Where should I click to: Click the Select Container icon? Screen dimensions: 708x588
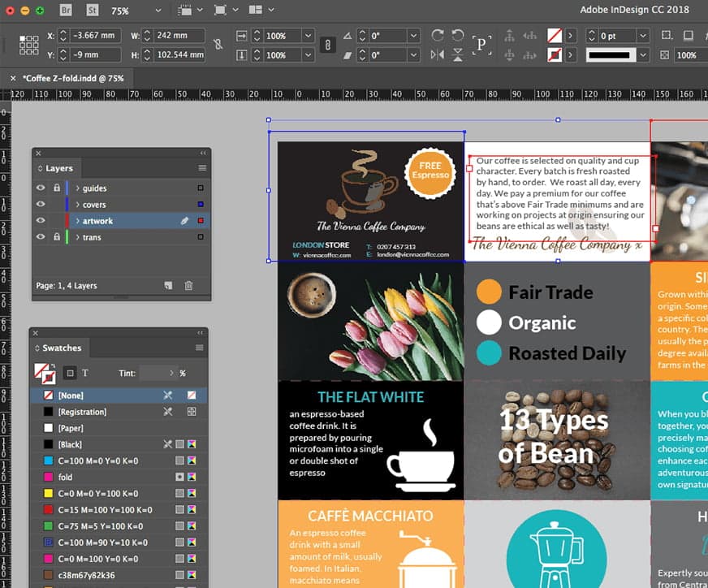pos(509,35)
